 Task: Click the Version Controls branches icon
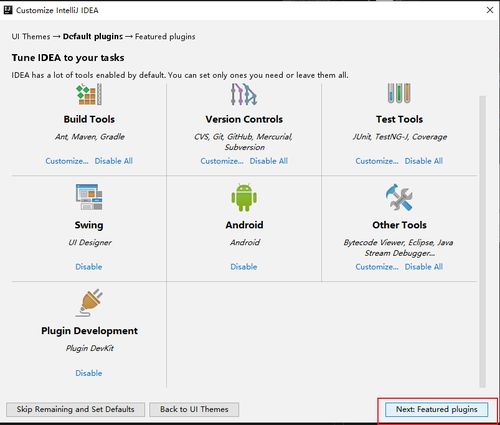244,94
